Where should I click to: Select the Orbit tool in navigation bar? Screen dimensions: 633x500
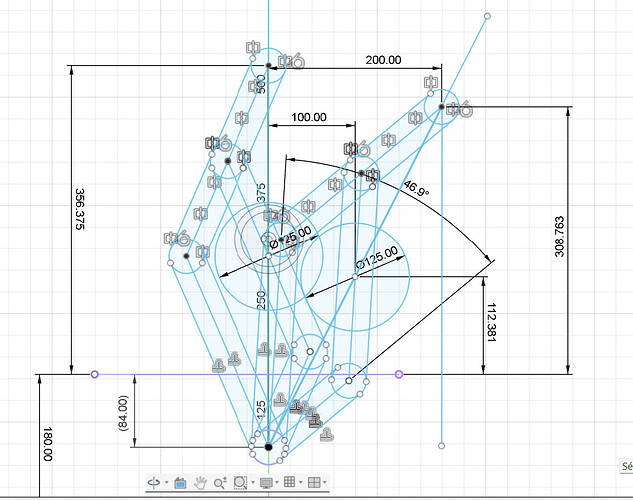pyautogui.click(x=154, y=482)
